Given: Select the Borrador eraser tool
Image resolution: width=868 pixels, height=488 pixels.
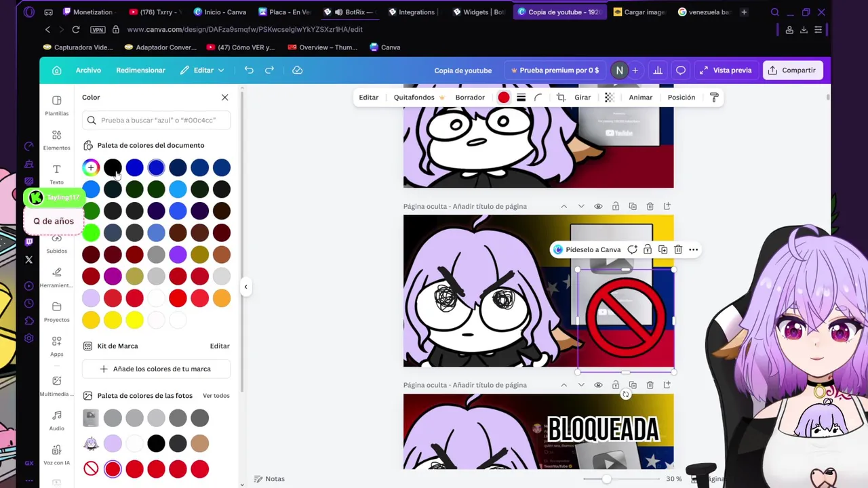Looking at the screenshot, I should (x=470, y=98).
